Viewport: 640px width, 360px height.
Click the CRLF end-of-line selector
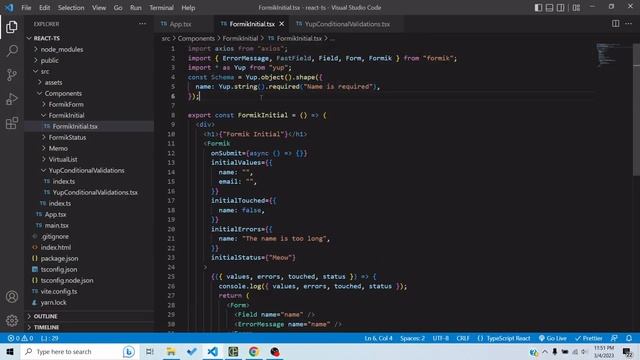pos(463,338)
